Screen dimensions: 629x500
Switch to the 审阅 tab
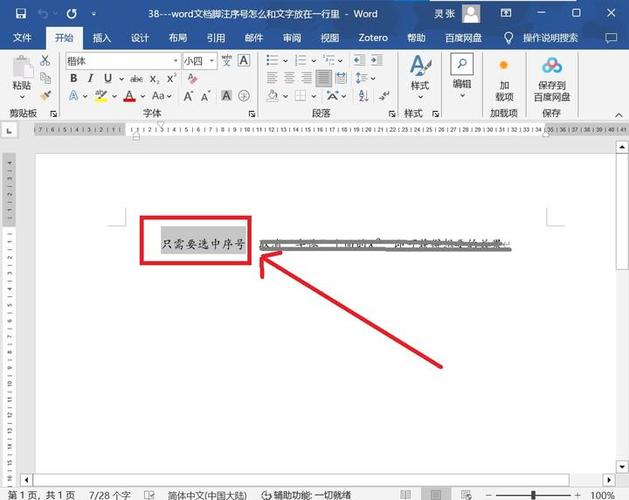pyautogui.click(x=292, y=38)
